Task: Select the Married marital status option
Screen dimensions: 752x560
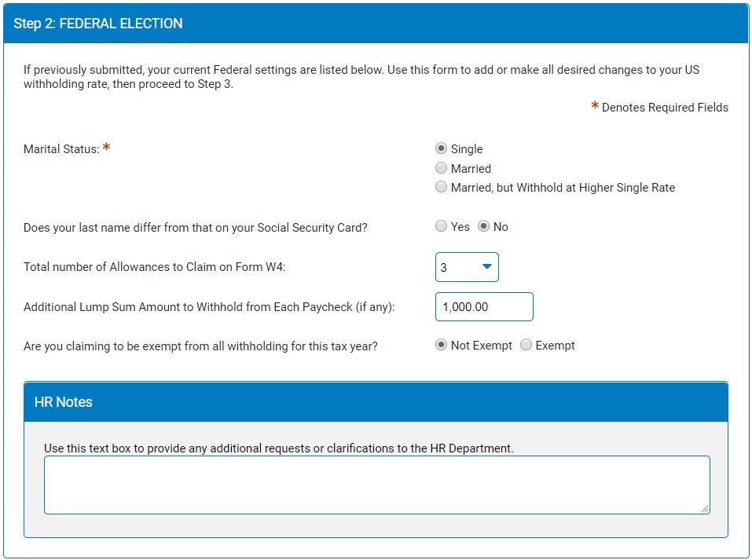Action: [441, 168]
